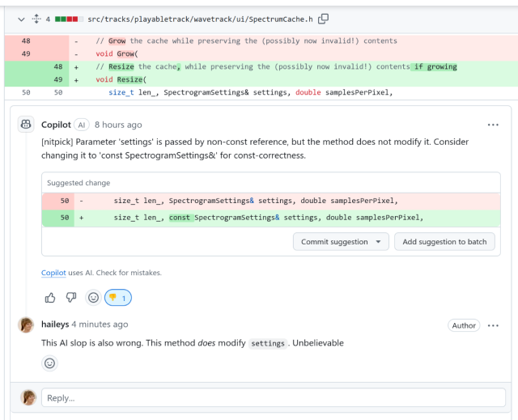This screenshot has height=420, width=518.
Task: Click the '8 hours ago' timestamp
Action: (x=118, y=125)
